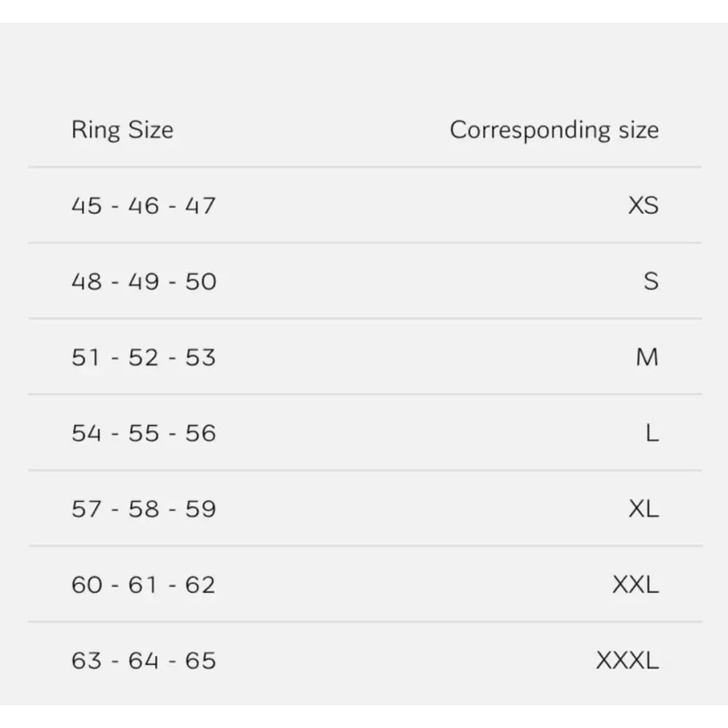Click the M corresponding size label
728x728 pixels.
click(647, 357)
